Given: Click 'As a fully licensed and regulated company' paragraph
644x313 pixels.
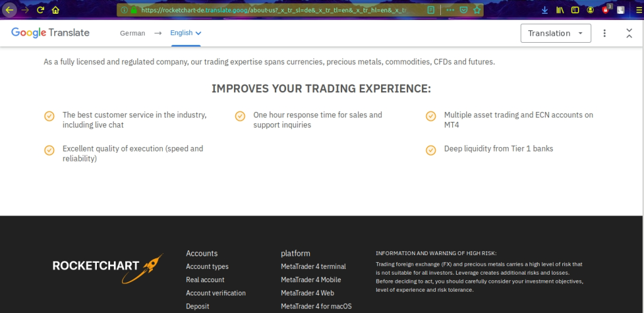Looking at the screenshot, I should pos(269,62).
